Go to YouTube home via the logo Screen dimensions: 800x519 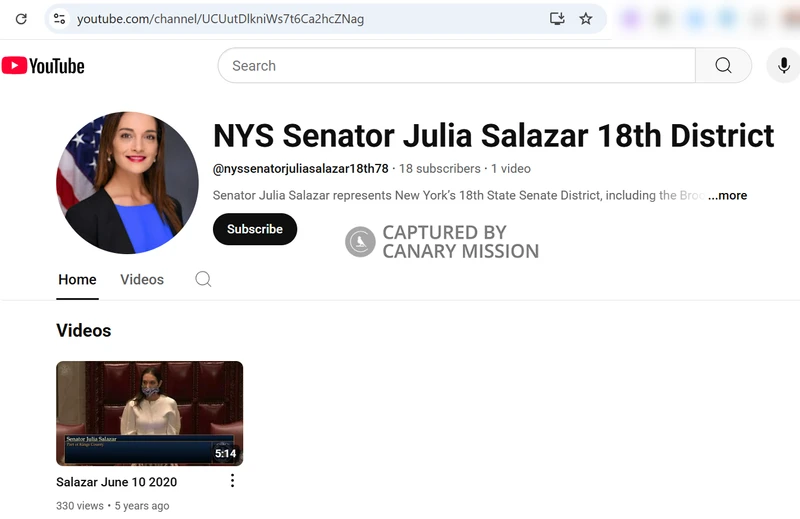coord(43,66)
